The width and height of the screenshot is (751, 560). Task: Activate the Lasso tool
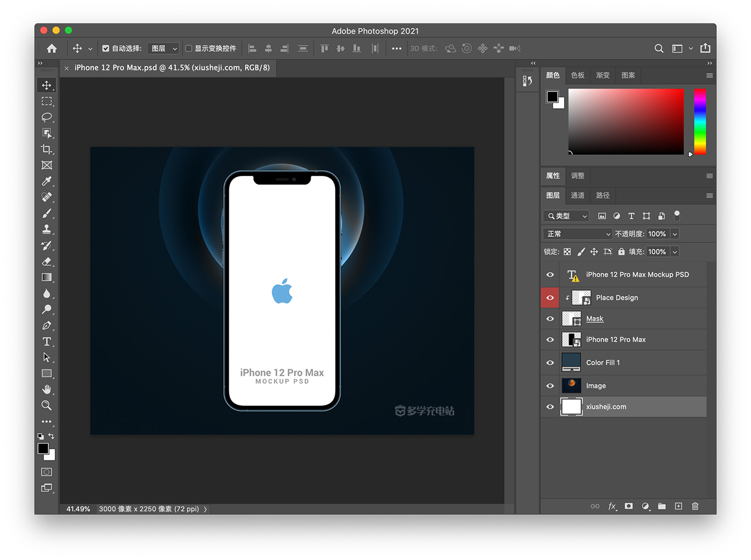click(47, 117)
